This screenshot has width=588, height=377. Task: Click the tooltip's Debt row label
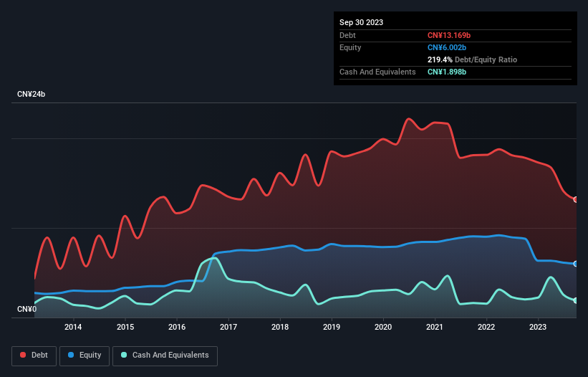347,35
